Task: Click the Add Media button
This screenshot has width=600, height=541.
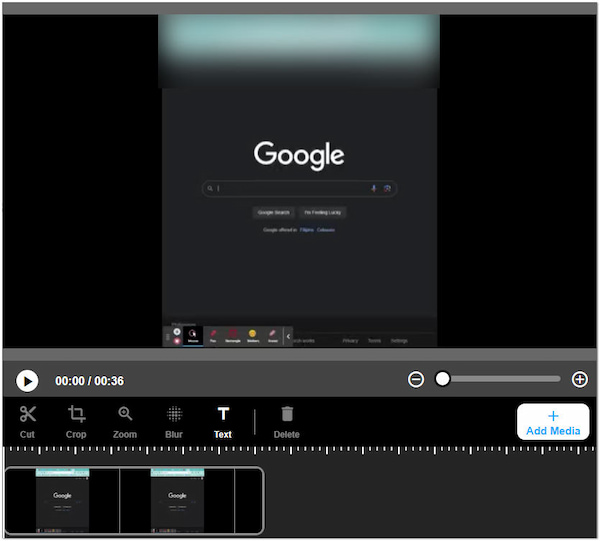Action: tap(553, 422)
